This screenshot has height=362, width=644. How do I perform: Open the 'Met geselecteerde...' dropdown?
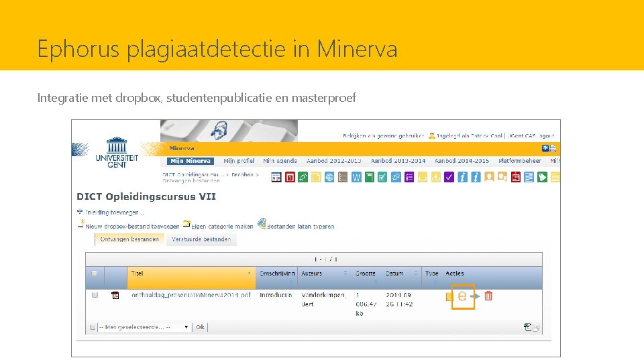[x=144, y=327]
